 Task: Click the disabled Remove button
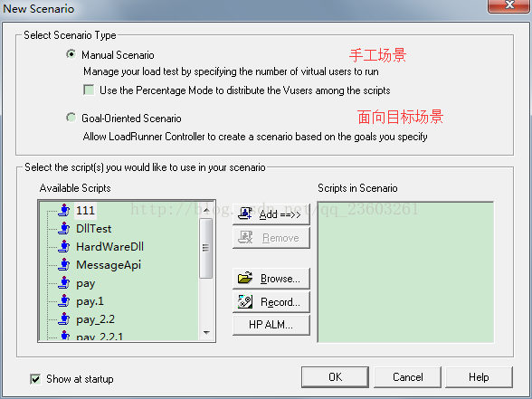coord(271,238)
